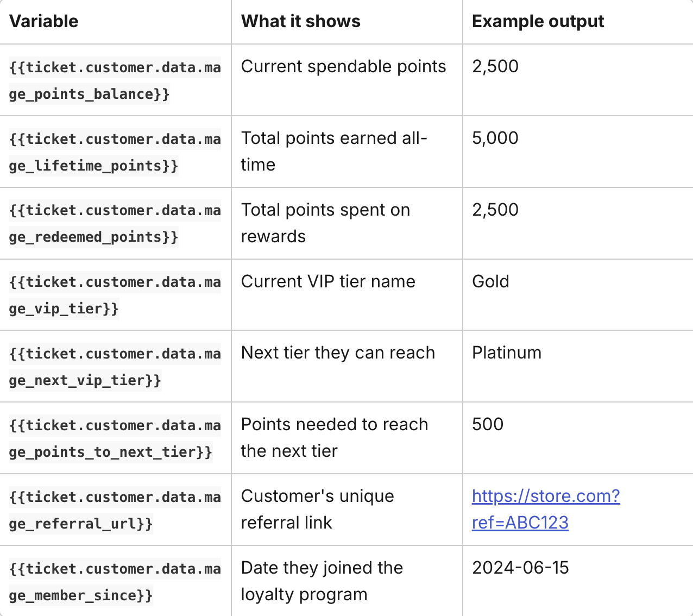693x616 pixels.
Task: Click the mage_lifetime_points variable code
Action: point(115,152)
